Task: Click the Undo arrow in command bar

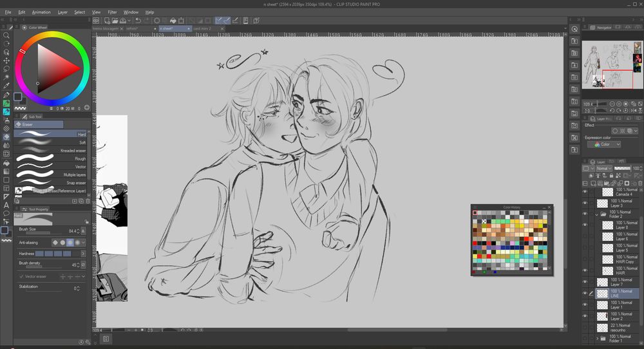Action: pyautogui.click(x=138, y=21)
